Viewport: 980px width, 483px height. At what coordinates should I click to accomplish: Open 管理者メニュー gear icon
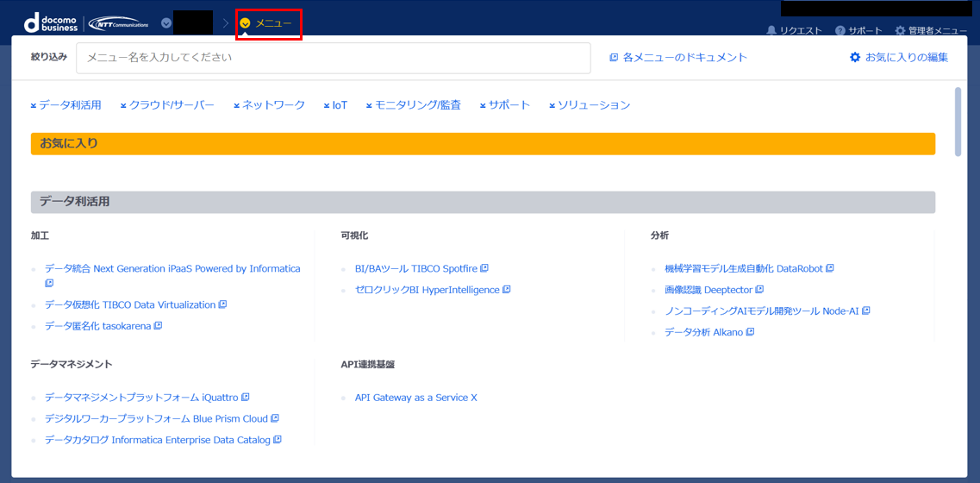pyautogui.click(x=900, y=30)
